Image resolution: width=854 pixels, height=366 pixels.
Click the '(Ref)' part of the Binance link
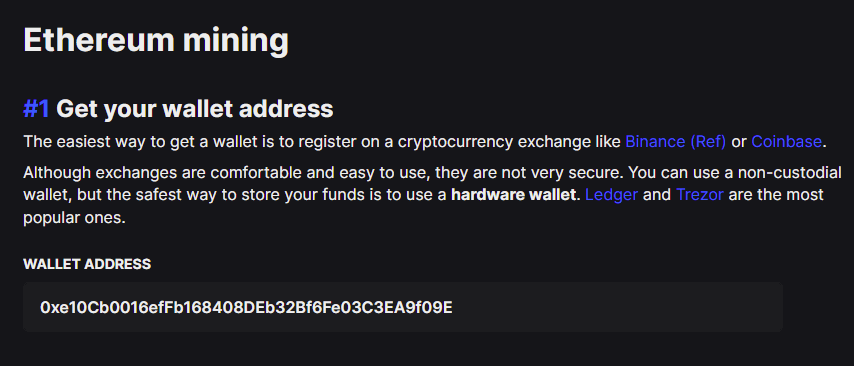(x=708, y=142)
